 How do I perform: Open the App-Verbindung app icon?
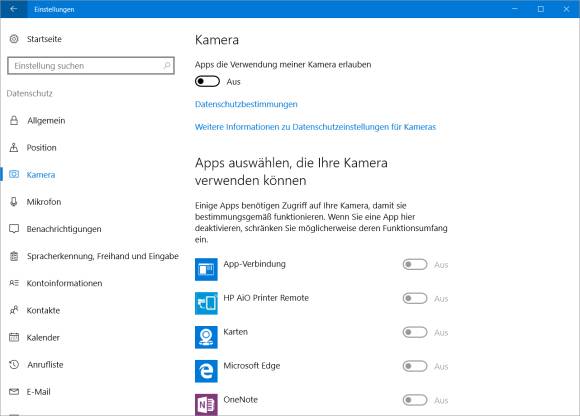point(206,270)
